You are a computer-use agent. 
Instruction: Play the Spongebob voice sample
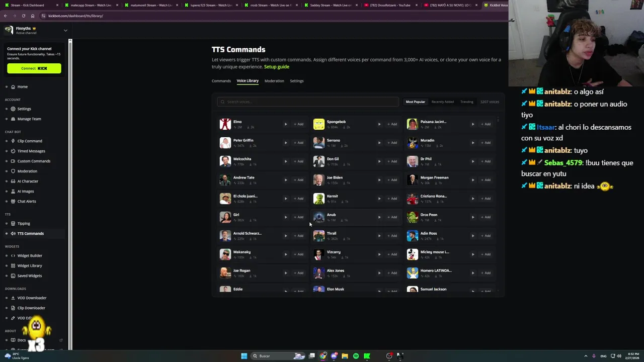pyautogui.click(x=379, y=124)
